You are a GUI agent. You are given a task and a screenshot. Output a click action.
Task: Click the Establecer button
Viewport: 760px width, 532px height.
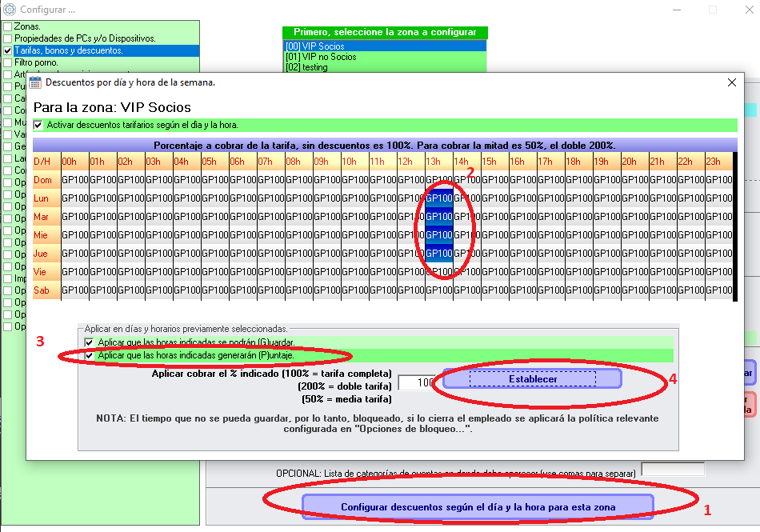coord(532,379)
